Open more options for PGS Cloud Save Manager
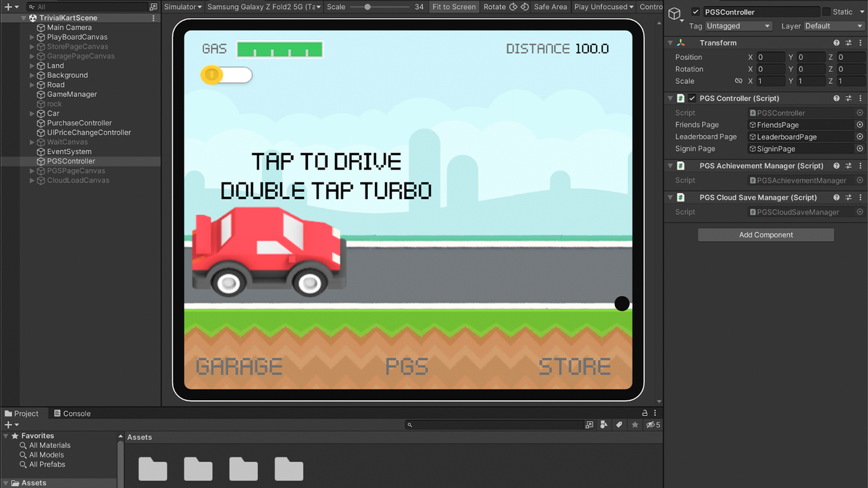 [x=860, y=198]
